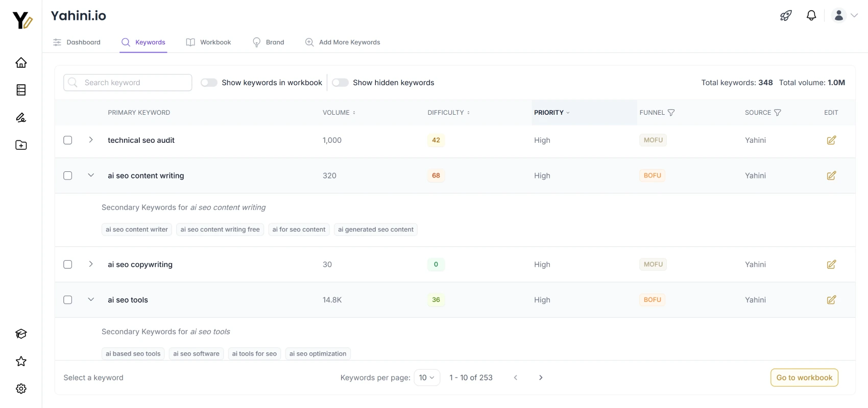868x408 pixels.
Task: Click the user avatar icon
Action: [x=839, y=16]
